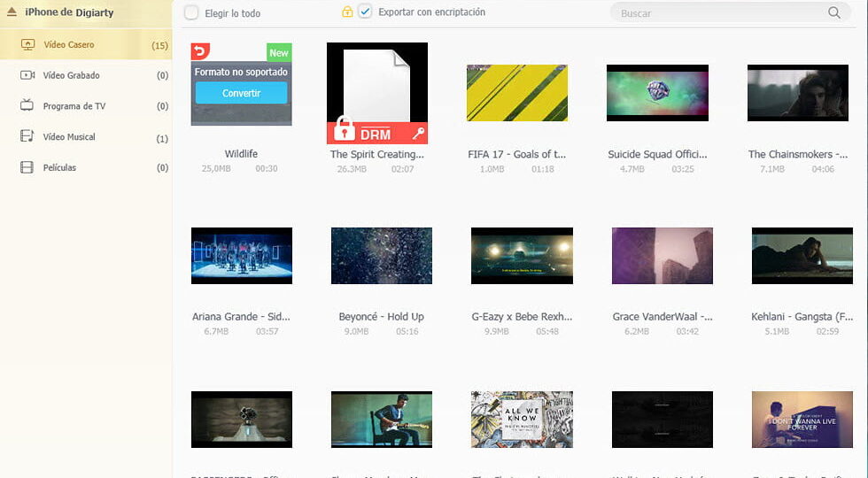Check the Elegir lo todo checkbox
868x478 pixels.
point(191,12)
